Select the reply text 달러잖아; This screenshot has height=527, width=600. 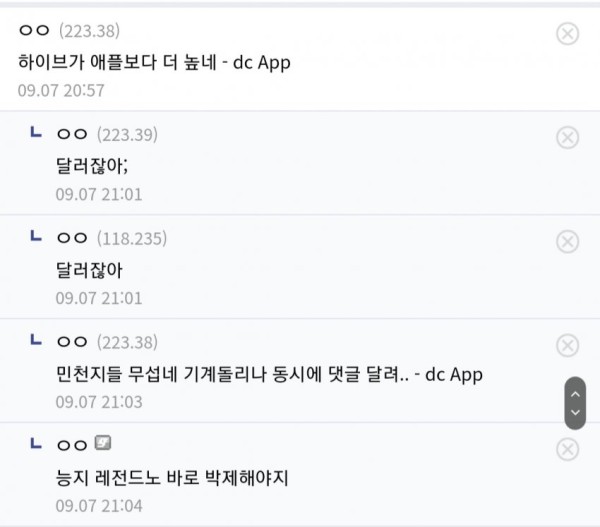92,166
